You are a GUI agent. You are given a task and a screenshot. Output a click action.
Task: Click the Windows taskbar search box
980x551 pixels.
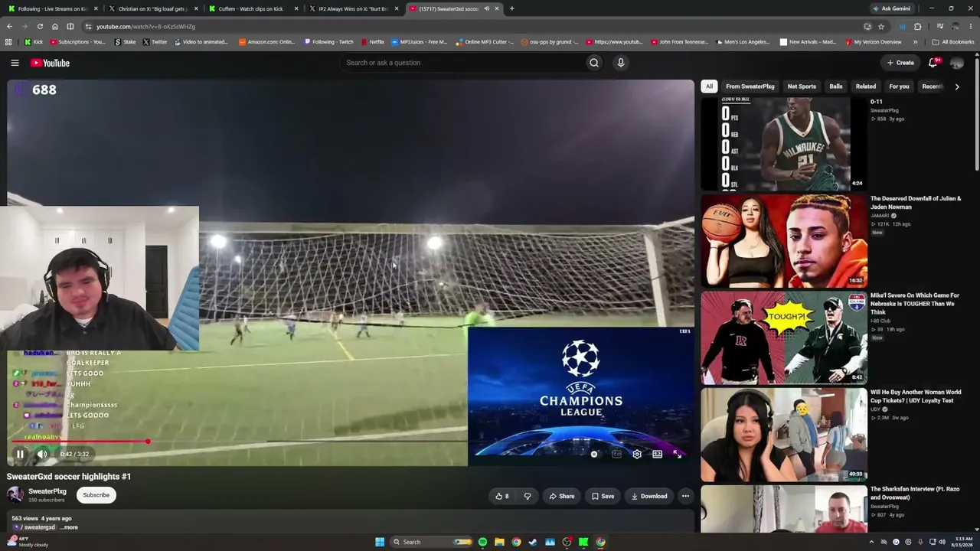(430, 542)
